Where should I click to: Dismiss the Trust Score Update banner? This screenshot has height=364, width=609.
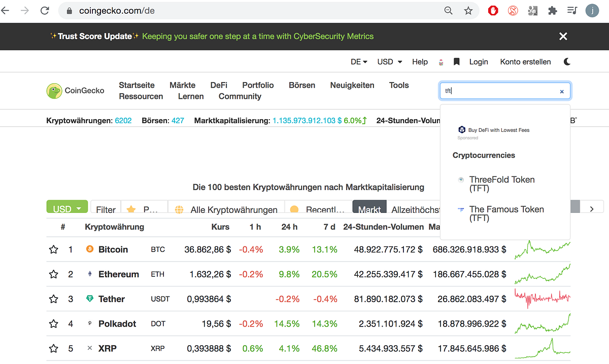563,37
